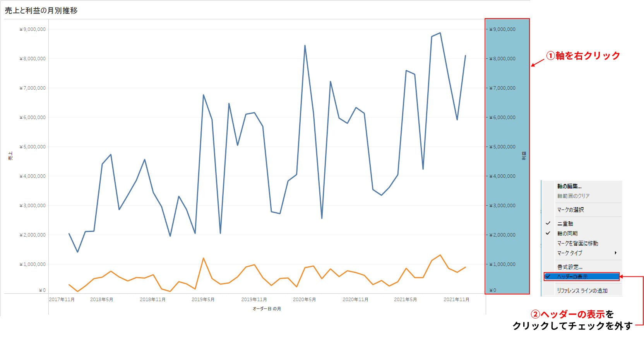The height and width of the screenshot is (339, 644).
Task: Click the 2021年11月 date axis label
Action: [x=457, y=300]
